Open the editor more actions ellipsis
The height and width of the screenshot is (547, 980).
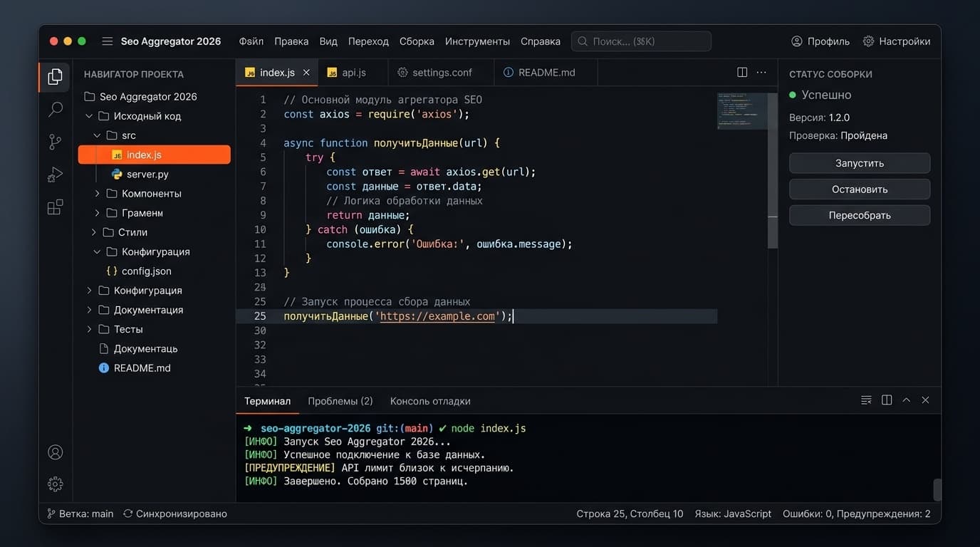pyautogui.click(x=761, y=73)
